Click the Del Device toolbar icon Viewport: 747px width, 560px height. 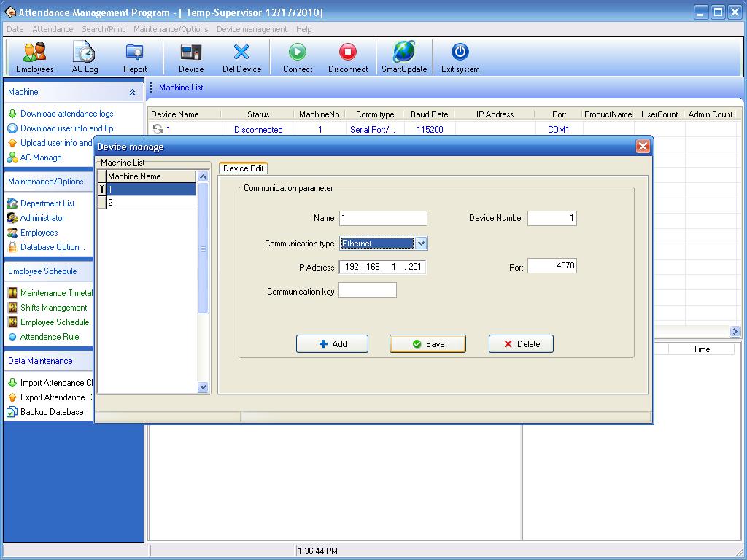pyautogui.click(x=241, y=52)
